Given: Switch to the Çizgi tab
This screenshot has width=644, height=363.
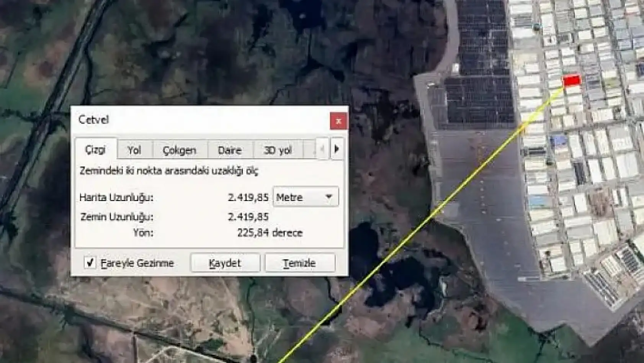Looking at the screenshot, I should click(x=95, y=149).
